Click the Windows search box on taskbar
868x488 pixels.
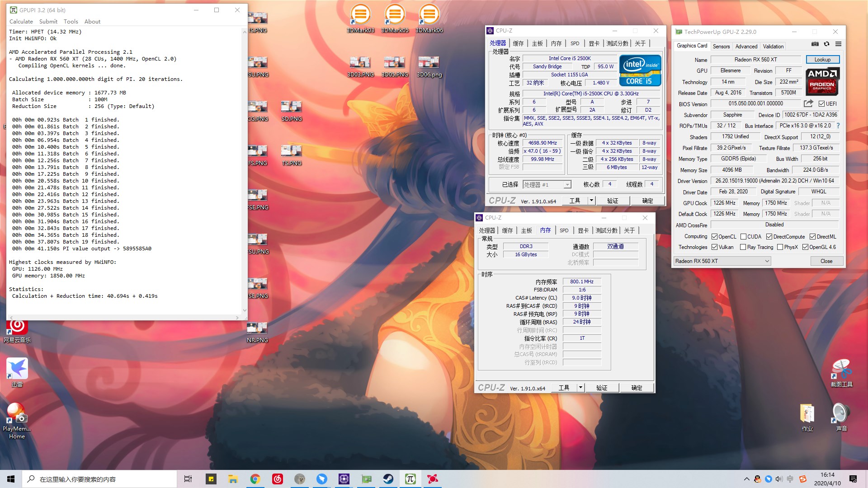(99, 479)
